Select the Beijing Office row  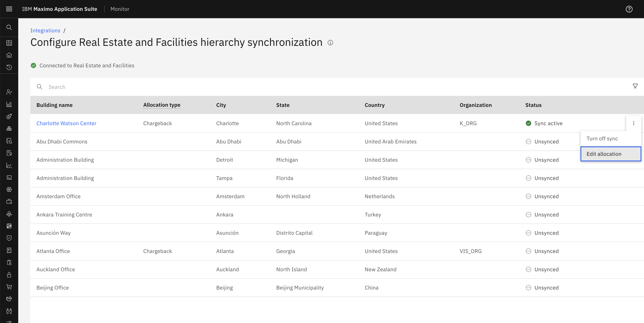(x=337, y=288)
